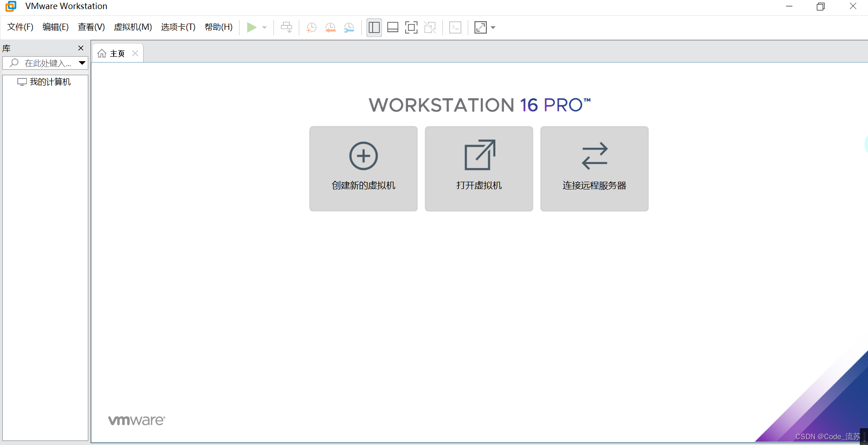Open the 编辑(E) menu
Image resolution: width=868 pixels, height=445 pixels.
(55, 27)
